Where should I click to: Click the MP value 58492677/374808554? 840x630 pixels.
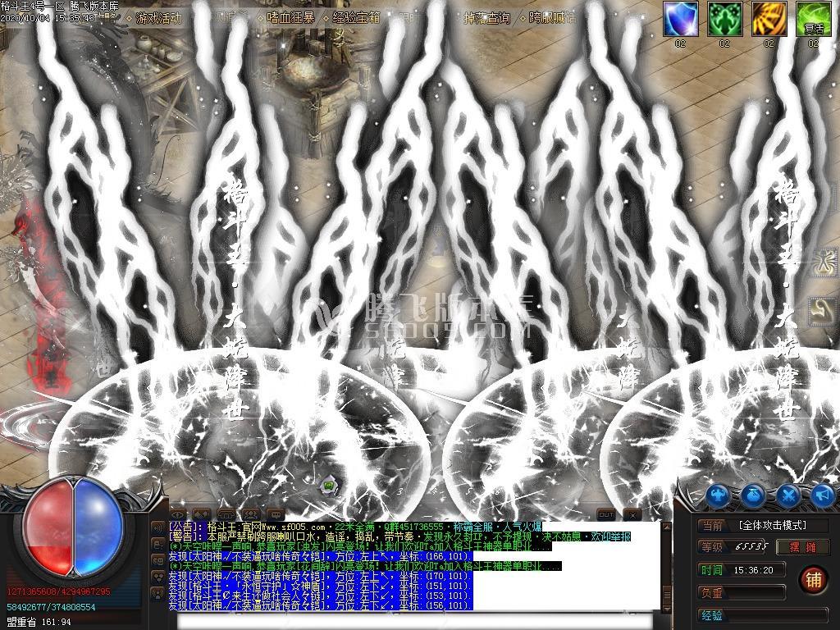point(51,607)
